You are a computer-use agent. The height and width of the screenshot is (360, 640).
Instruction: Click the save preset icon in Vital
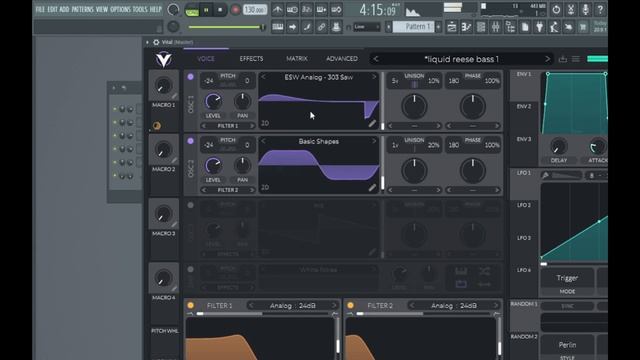(562, 59)
